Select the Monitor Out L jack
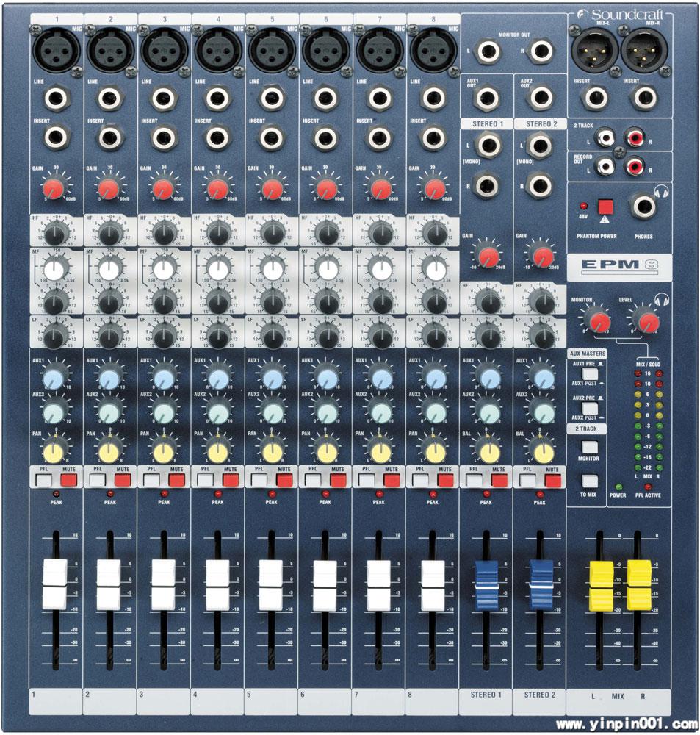This screenshot has width=700, height=735. (488, 51)
